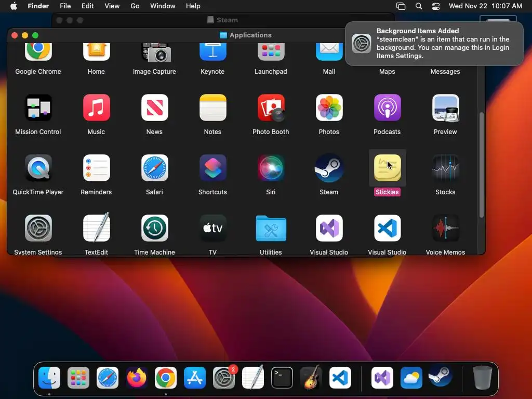Select the Preview app icon

pos(445,108)
